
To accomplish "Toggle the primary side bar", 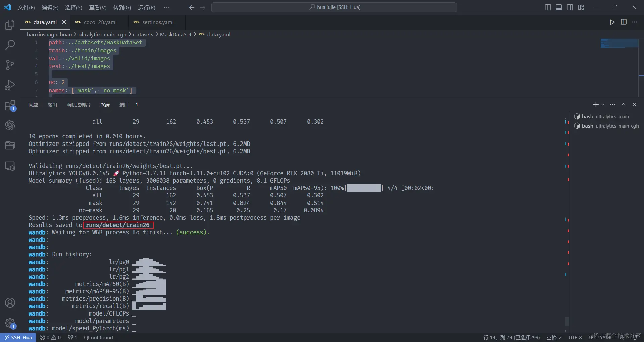I will point(548,7).
